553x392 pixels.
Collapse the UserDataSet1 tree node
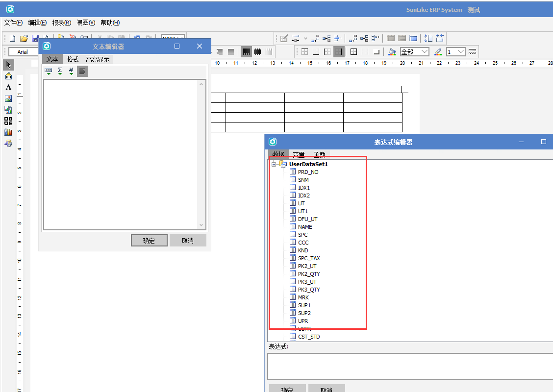click(x=274, y=164)
